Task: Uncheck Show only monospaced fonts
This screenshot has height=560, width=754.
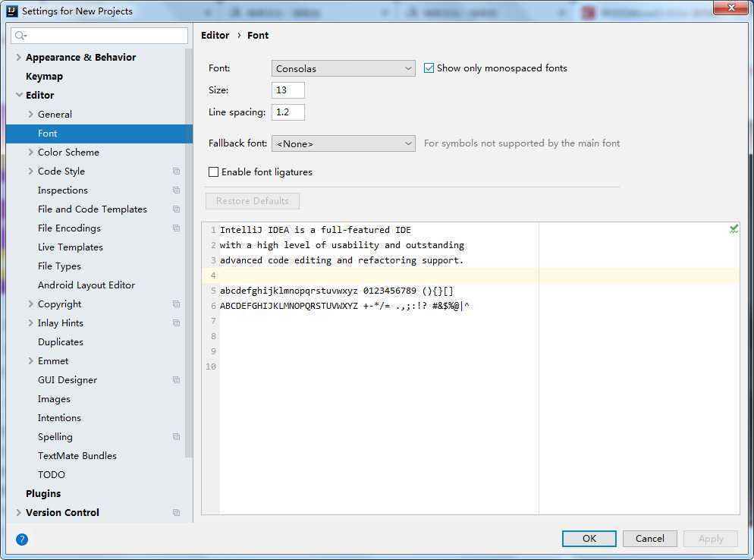Action: pyautogui.click(x=429, y=68)
